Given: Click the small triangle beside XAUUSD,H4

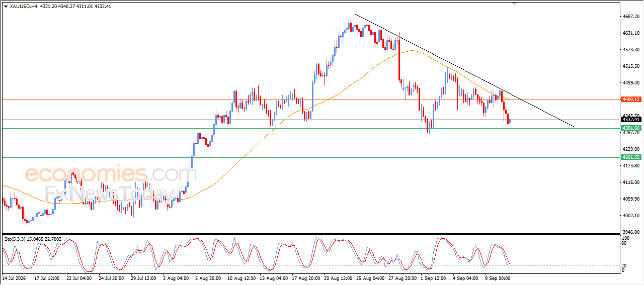Looking at the screenshot, I should tap(6, 6).
